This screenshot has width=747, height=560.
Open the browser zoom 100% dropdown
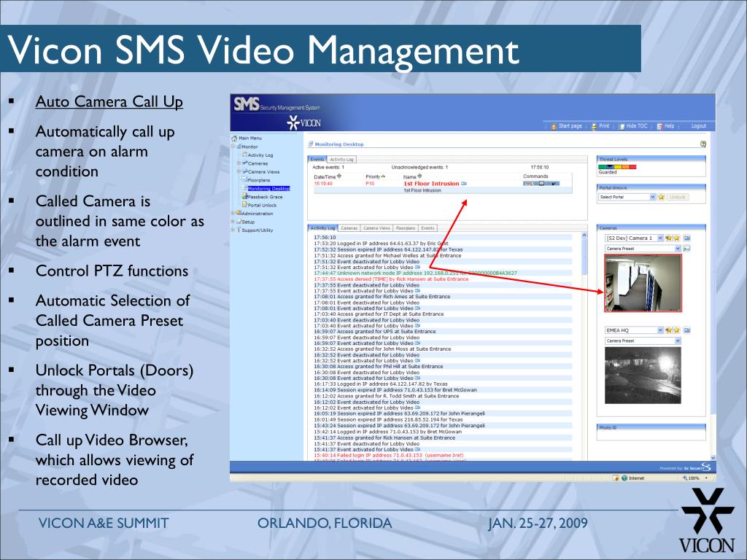tap(706, 478)
